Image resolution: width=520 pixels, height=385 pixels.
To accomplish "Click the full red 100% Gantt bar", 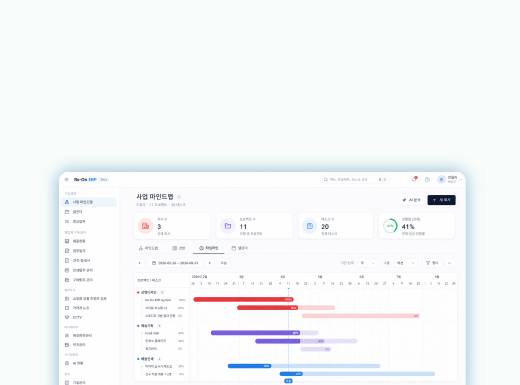I will point(244,299).
